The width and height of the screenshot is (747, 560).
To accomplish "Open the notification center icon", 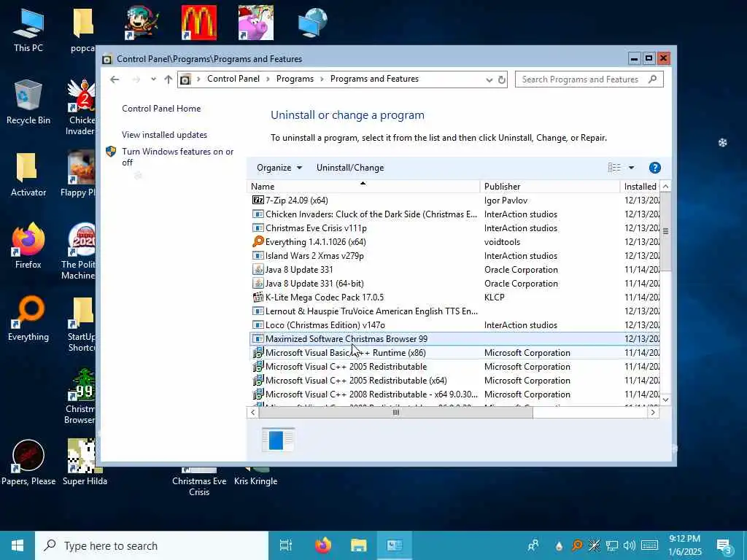I will tap(724, 545).
